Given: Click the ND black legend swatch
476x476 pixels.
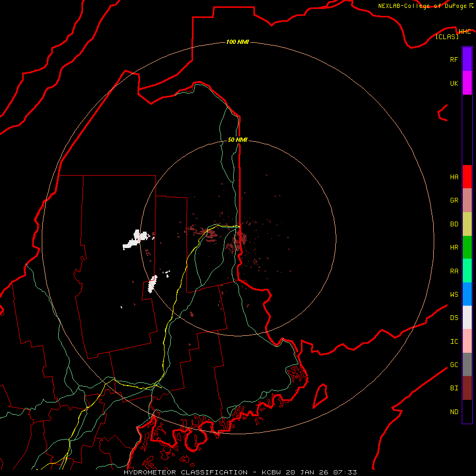Looking at the screenshot, I should (467, 411).
